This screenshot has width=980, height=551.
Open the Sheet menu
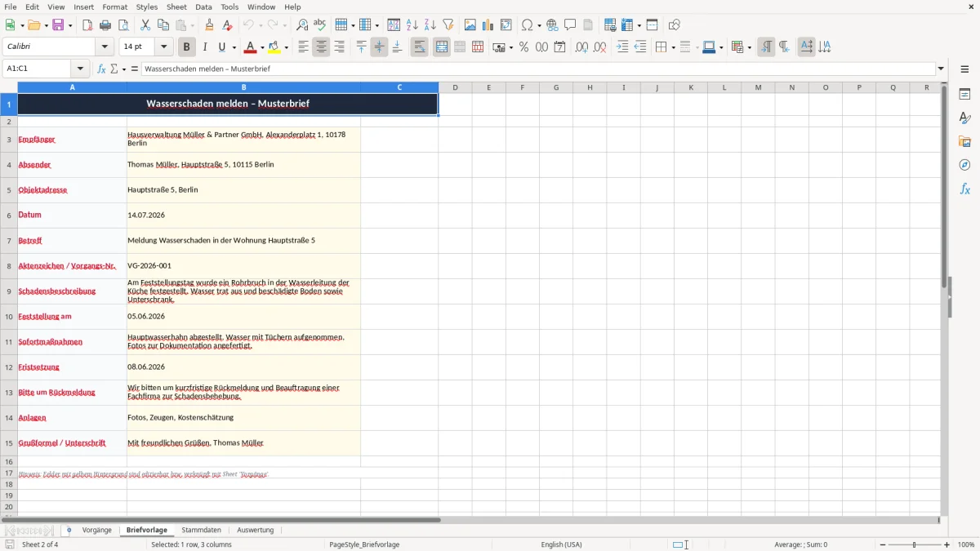176,7
